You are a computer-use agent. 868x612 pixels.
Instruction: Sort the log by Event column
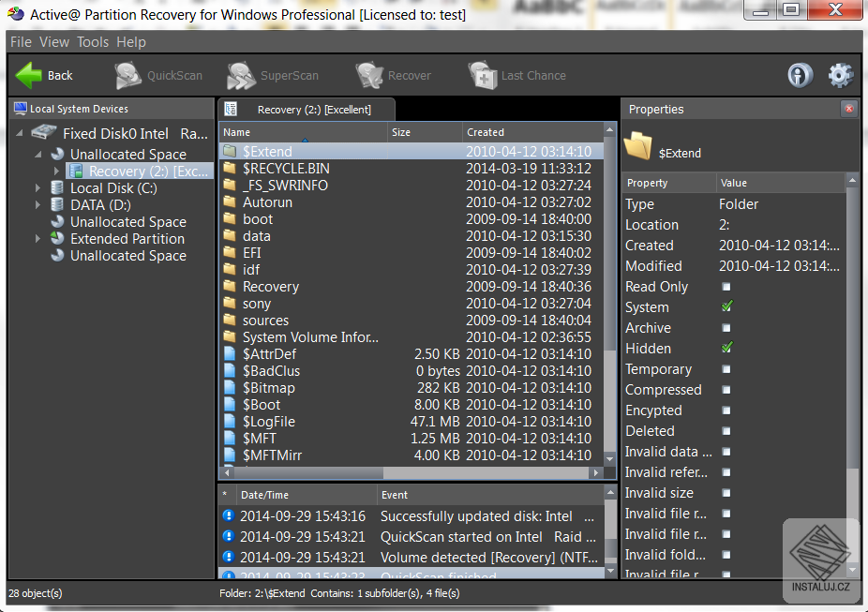pos(490,495)
